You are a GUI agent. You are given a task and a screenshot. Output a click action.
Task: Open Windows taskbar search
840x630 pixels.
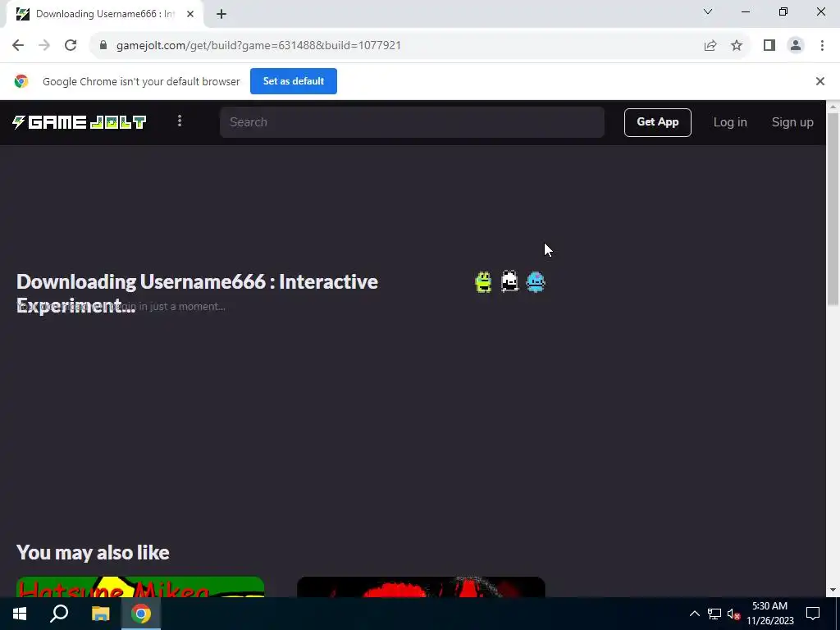point(59,614)
